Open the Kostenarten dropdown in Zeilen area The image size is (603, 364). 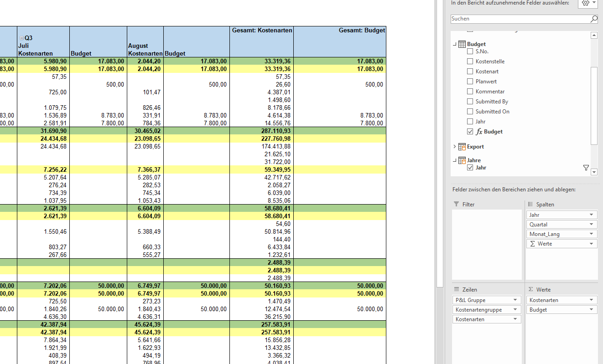[515, 319]
